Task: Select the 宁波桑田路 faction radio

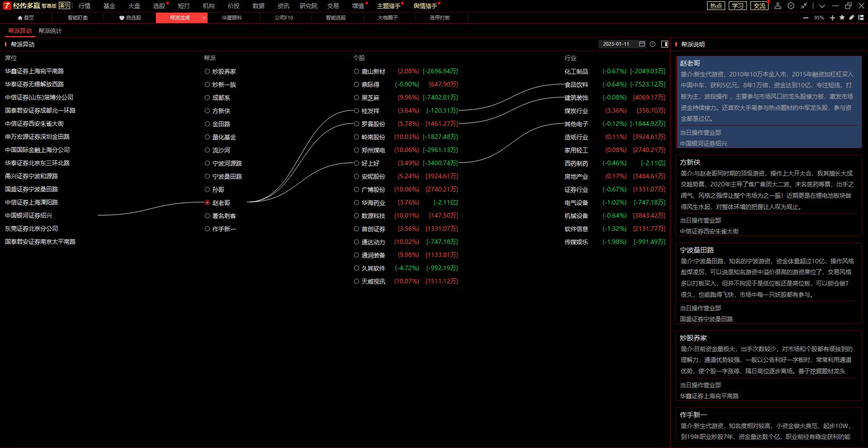Action: tap(207, 176)
